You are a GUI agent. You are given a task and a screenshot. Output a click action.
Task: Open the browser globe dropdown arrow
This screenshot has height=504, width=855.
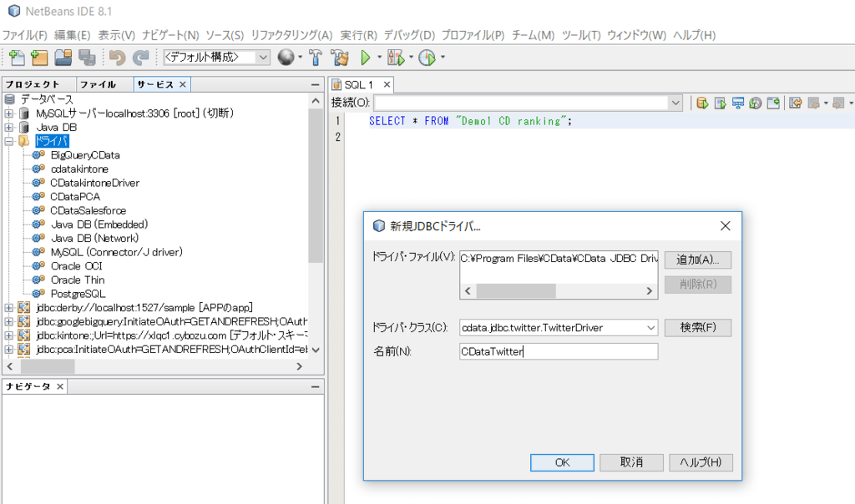[x=300, y=57]
